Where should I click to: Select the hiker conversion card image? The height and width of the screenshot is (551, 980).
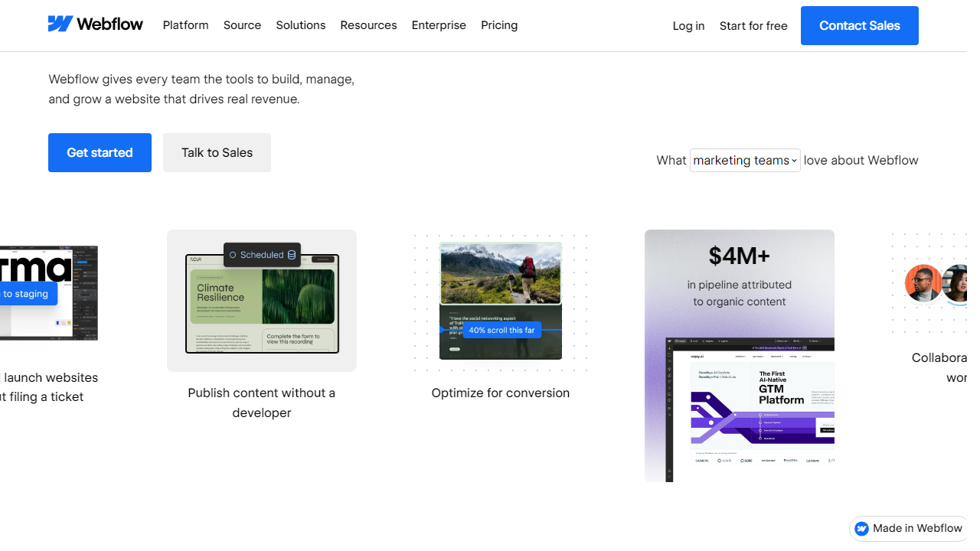501,301
